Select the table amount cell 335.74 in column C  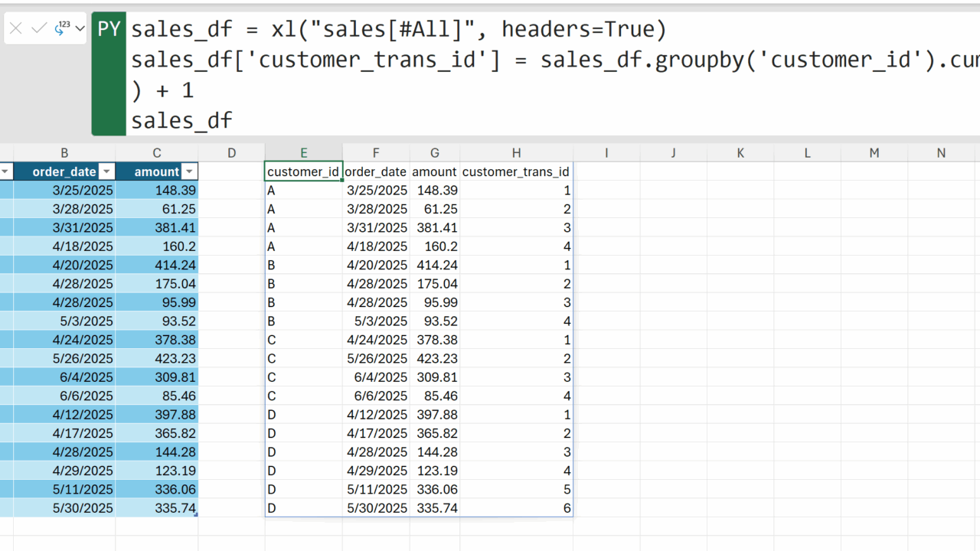[156, 508]
